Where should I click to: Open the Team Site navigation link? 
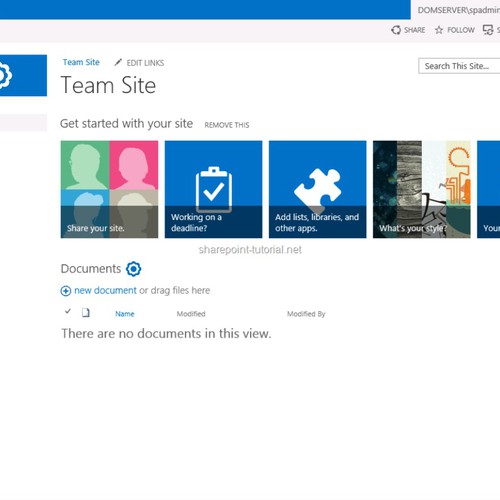(x=81, y=62)
